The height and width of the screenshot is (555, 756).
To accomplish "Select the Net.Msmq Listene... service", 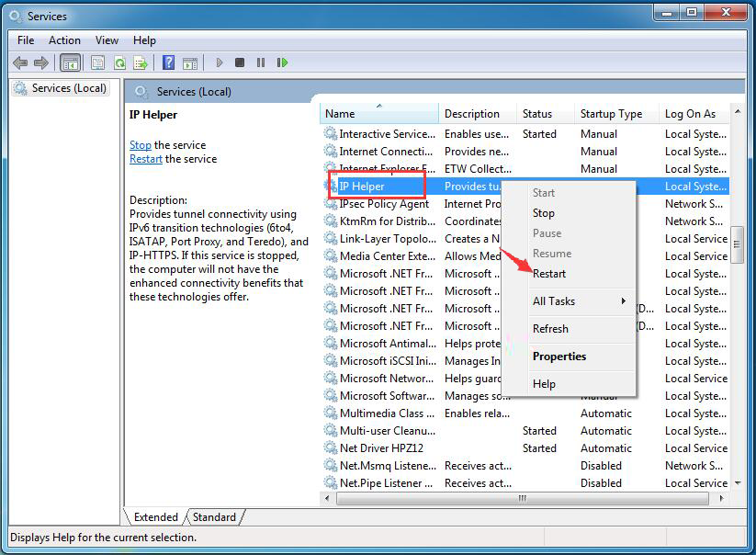I will pos(525,465).
